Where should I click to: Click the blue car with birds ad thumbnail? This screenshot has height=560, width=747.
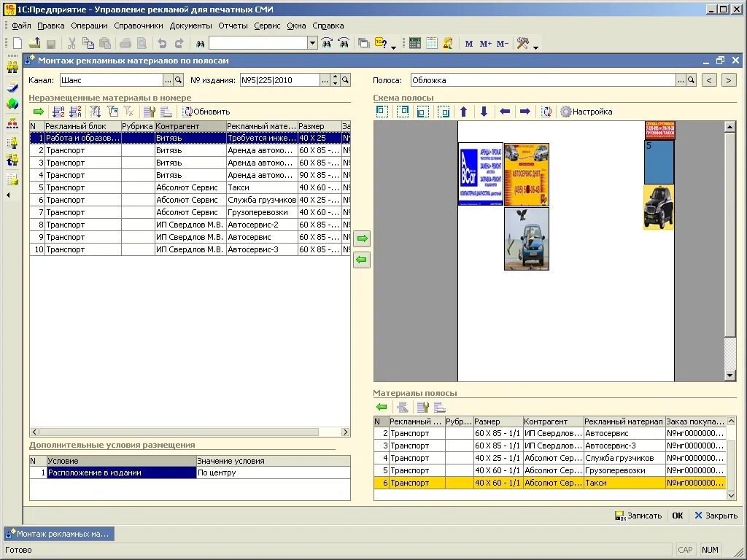coord(527,238)
